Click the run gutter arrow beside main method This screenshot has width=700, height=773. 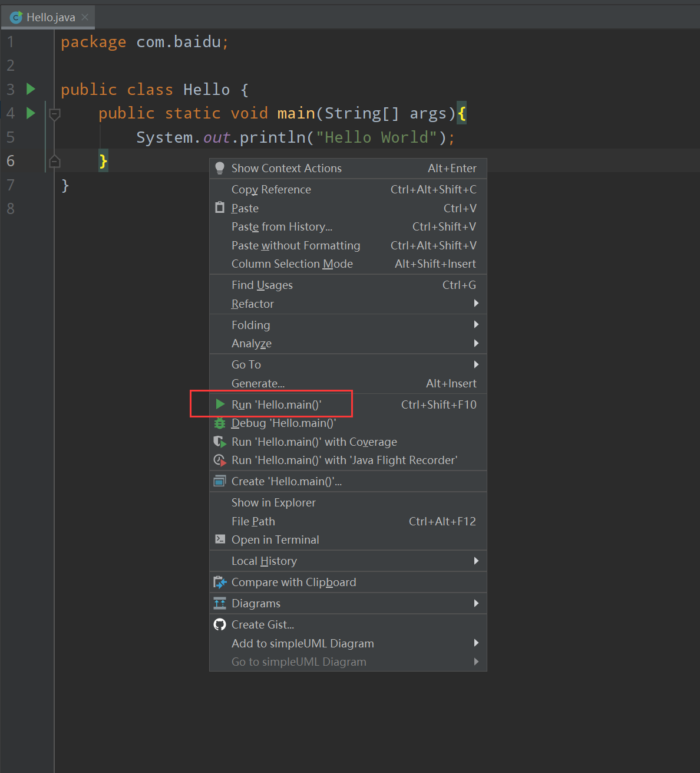[31, 113]
